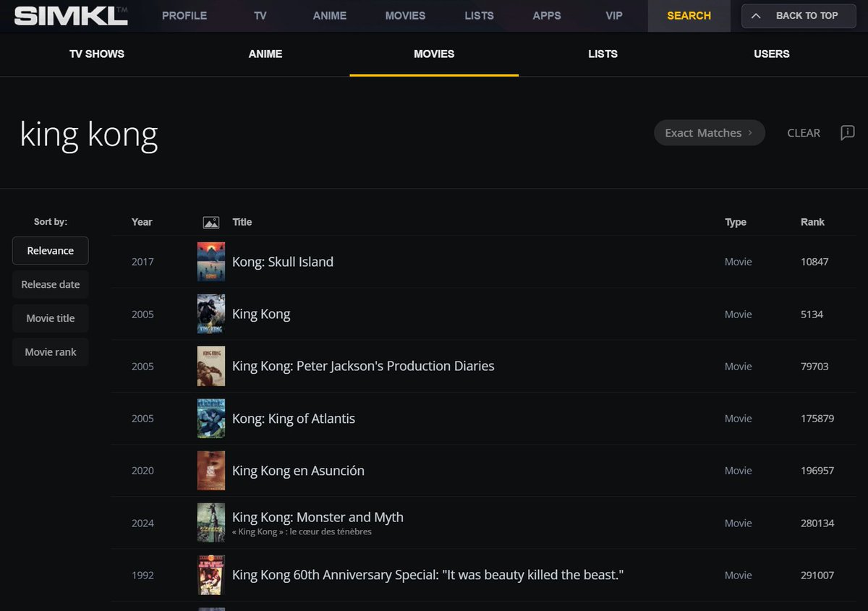
Task: Click rank value 196957
Action: point(817,470)
